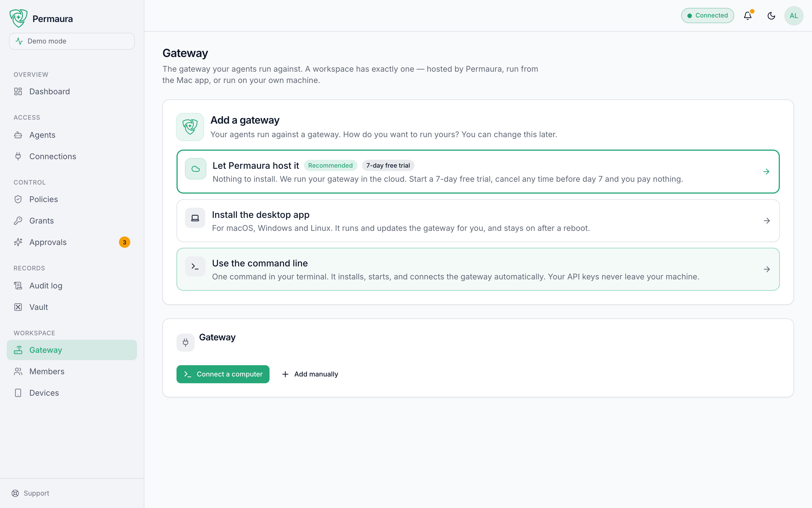The image size is (812, 508).
Task: Click the terminal icon for command line
Action: click(195, 266)
